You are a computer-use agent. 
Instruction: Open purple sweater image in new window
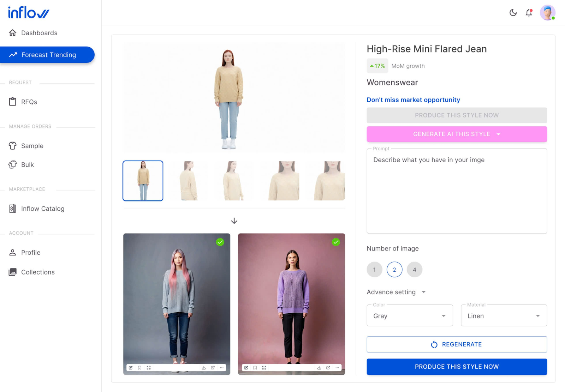point(328,368)
